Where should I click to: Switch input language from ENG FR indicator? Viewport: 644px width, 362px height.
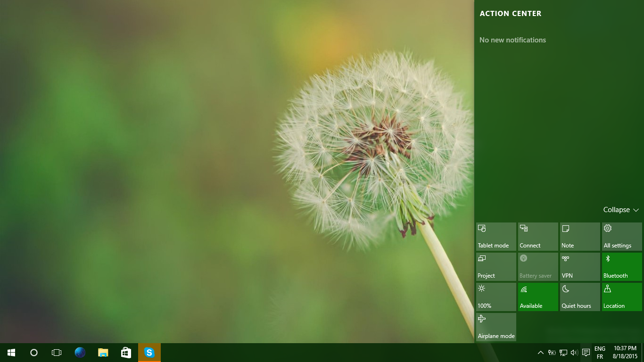600,353
